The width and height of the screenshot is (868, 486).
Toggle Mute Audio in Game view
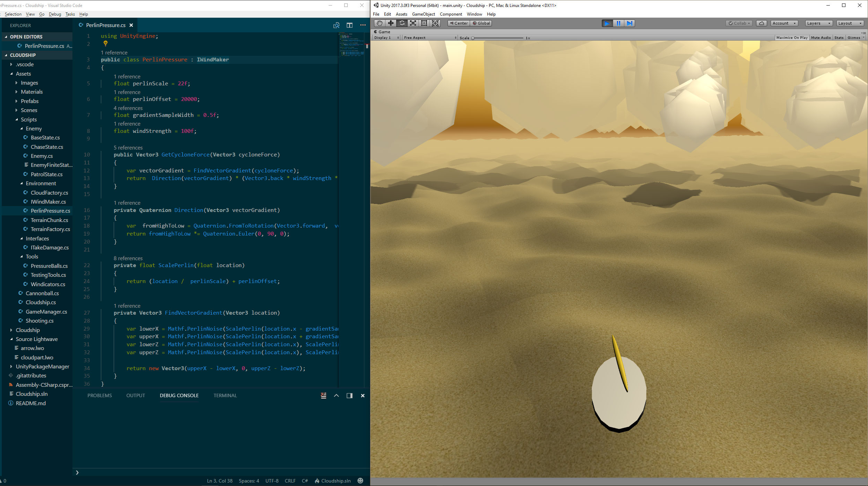coord(821,37)
